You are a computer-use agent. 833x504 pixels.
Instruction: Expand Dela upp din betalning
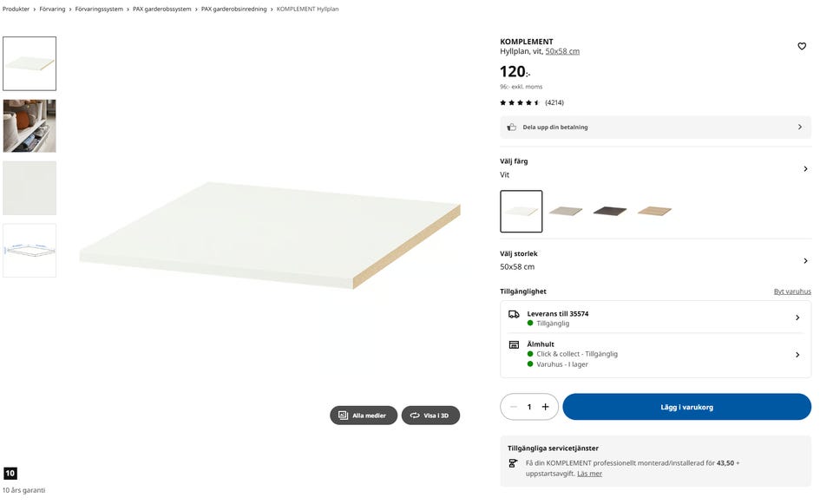click(x=799, y=128)
